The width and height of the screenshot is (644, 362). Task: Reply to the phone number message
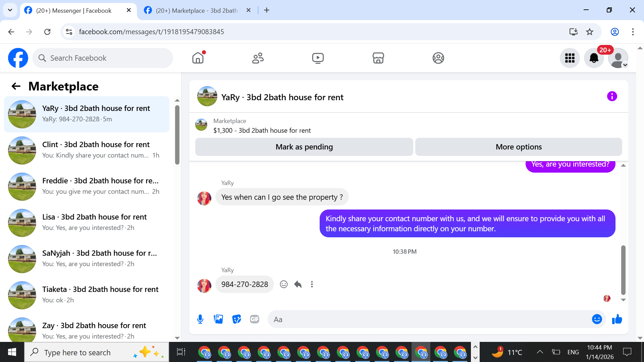298,284
